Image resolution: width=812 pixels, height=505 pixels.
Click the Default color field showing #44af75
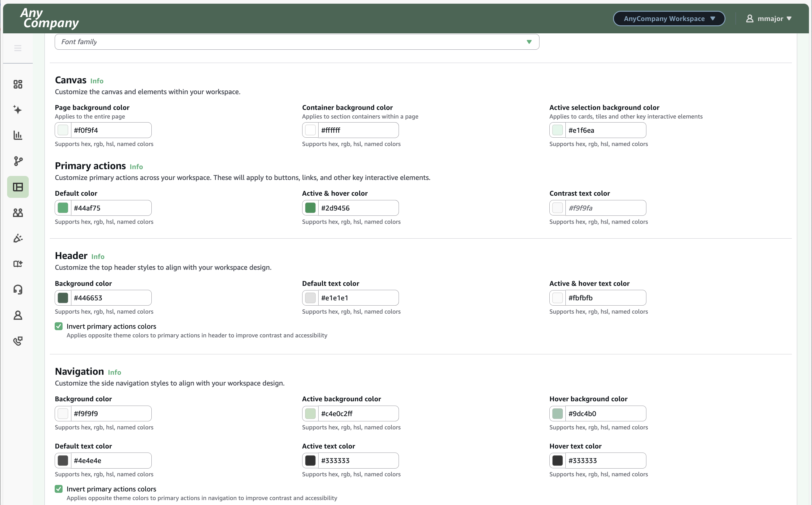pos(110,207)
